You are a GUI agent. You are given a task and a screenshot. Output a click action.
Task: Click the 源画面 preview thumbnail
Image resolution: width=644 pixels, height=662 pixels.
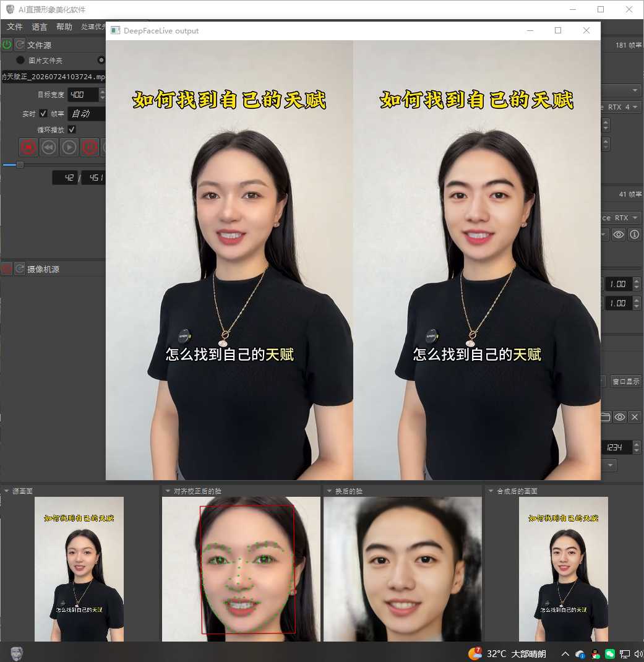click(79, 569)
